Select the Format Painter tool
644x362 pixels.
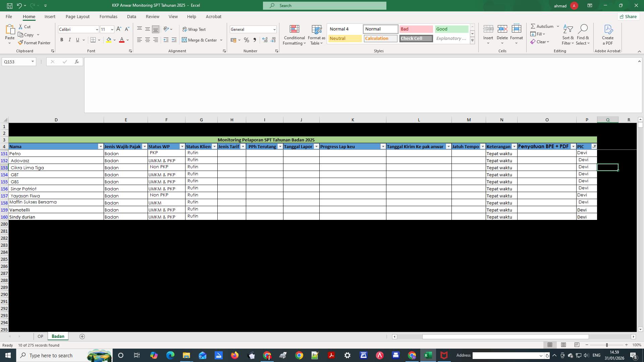click(x=35, y=43)
